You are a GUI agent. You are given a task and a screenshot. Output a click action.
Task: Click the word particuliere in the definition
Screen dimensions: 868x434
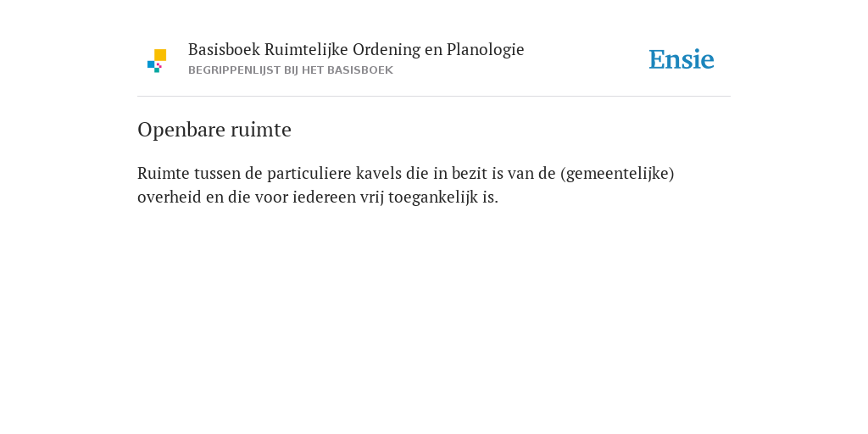[309, 174]
